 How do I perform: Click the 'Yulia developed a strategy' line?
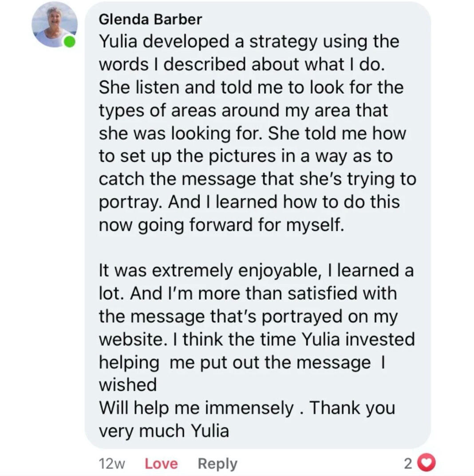pyautogui.click(x=249, y=42)
